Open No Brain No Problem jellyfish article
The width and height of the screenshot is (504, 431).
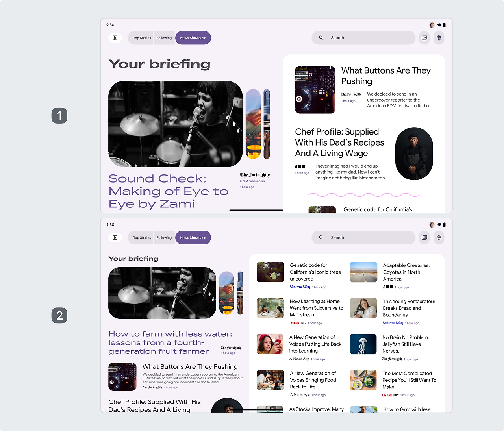click(406, 344)
